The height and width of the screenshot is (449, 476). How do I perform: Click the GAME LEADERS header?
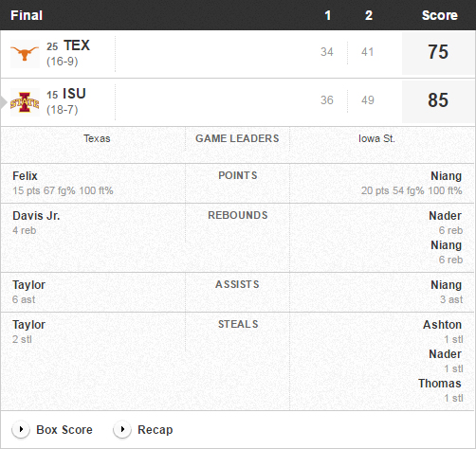pyautogui.click(x=237, y=138)
